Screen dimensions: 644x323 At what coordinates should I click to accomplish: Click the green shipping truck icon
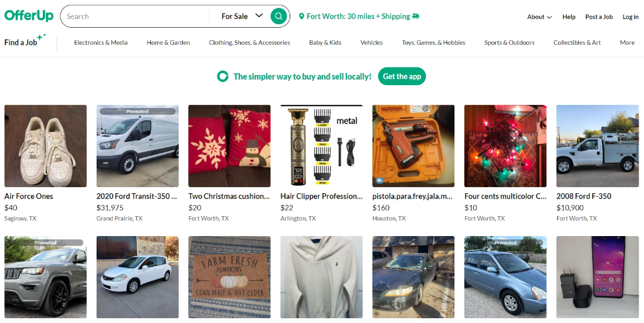click(x=416, y=16)
